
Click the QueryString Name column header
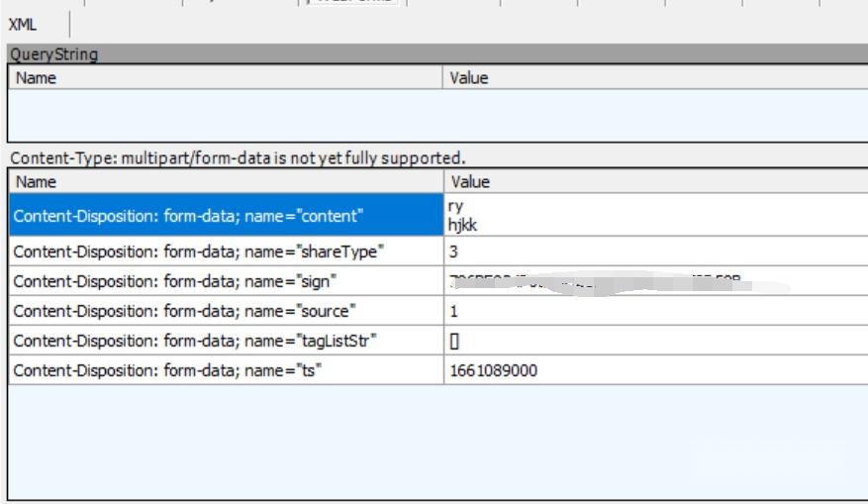click(226, 77)
